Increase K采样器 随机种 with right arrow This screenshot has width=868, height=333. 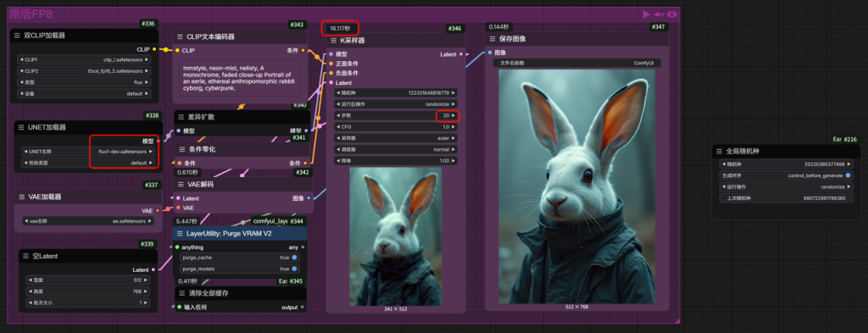(454, 92)
